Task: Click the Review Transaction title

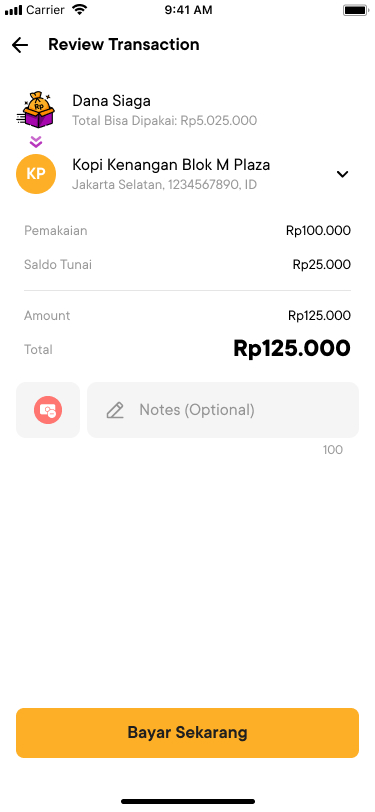Action: click(x=124, y=45)
